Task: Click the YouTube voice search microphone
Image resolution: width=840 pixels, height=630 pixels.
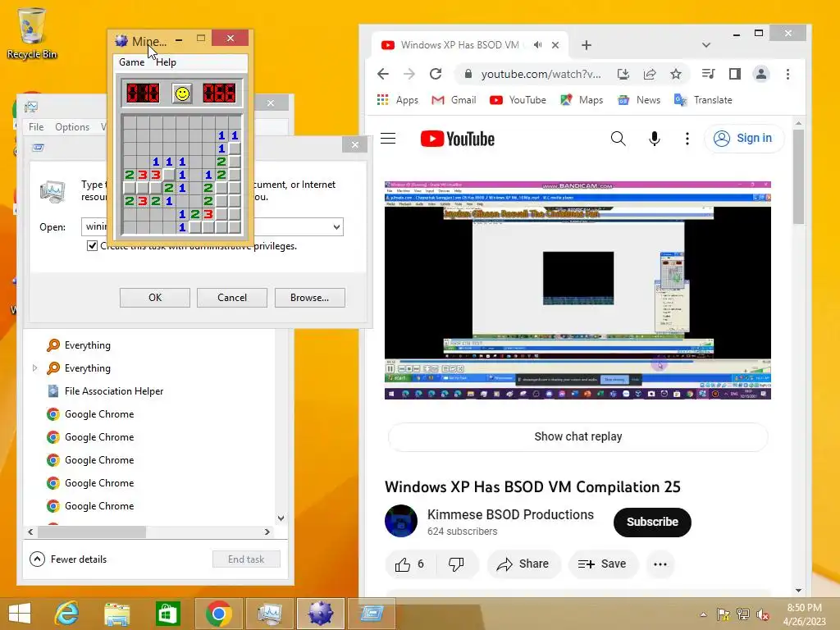Action: tap(654, 139)
